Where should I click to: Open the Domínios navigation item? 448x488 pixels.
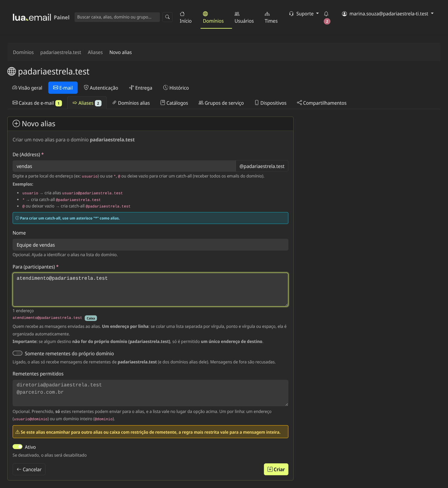click(x=213, y=17)
